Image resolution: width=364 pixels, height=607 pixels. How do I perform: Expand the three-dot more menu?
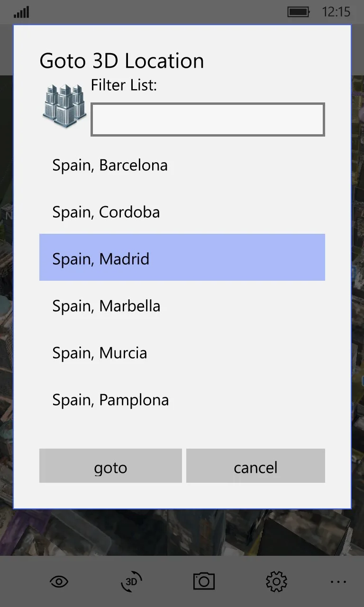pos(338,582)
